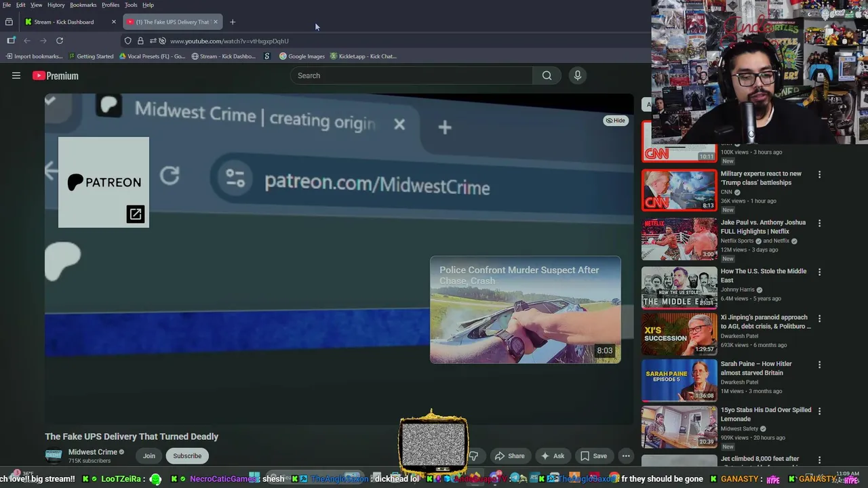Open the File menu
Image resolution: width=868 pixels, height=488 pixels.
[7, 5]
